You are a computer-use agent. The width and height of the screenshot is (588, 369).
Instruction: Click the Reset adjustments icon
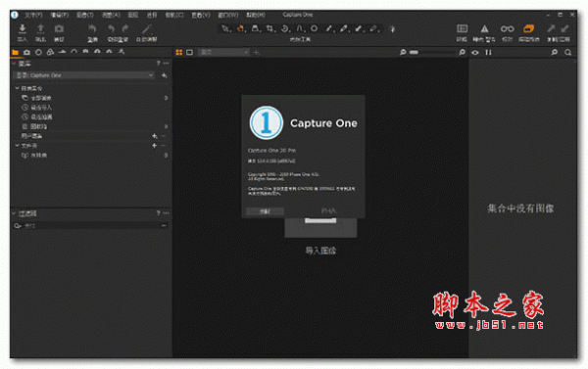click(92, 28)
